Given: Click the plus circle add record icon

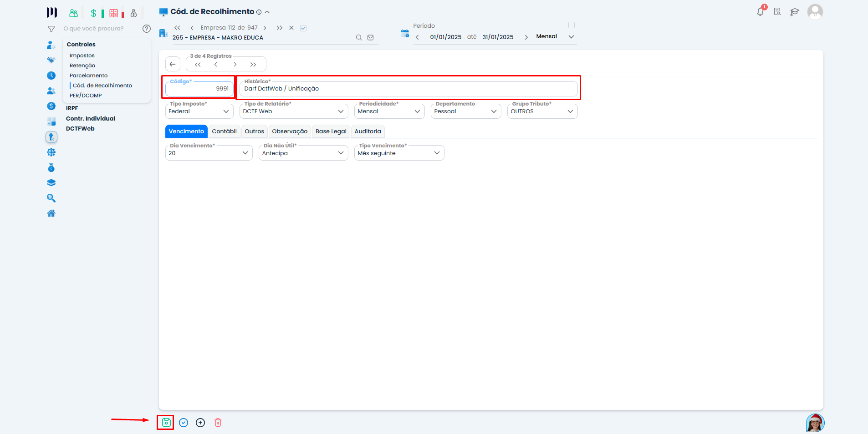Looking at the screenshot, I should tap(200, 423).
